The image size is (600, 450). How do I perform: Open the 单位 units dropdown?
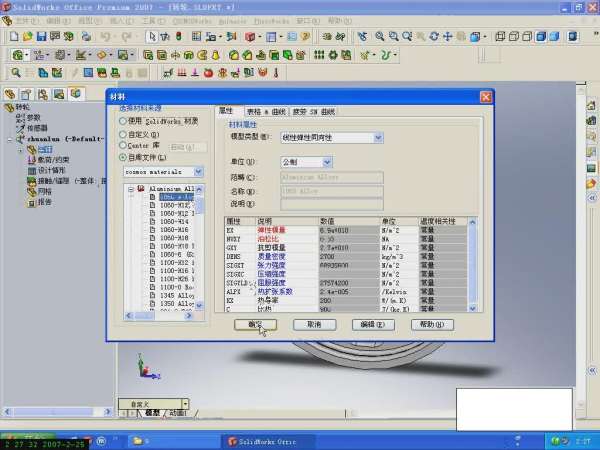click(x=327, y=162)
